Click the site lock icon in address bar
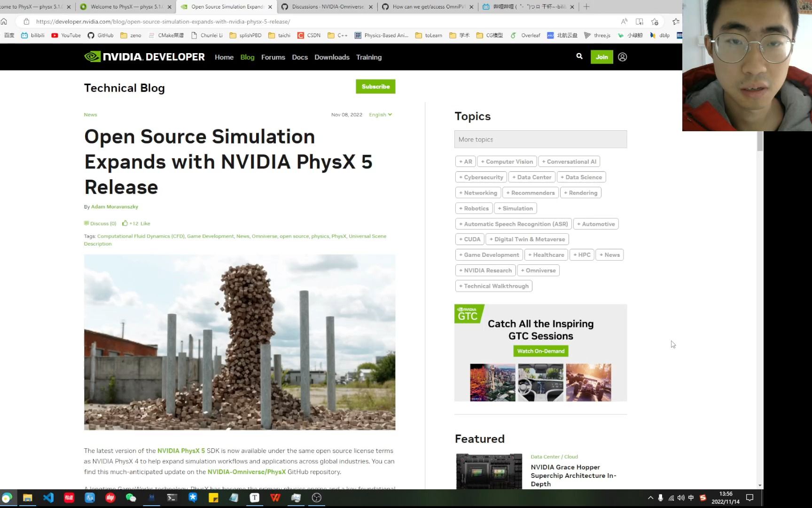812x508 pixels. pos(26,22)
